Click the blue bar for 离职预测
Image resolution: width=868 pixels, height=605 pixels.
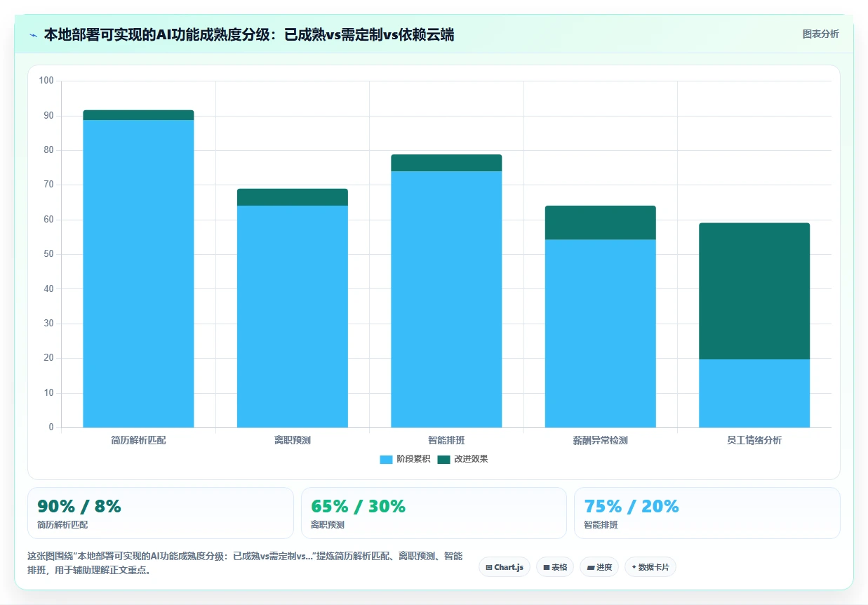pyautogui.click(x=293, y=317)
